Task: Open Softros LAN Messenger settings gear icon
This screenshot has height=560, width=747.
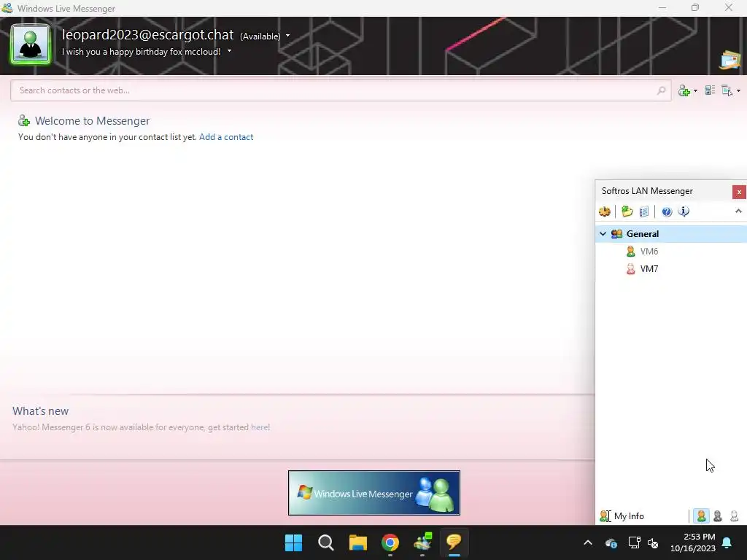Action: [x=605, y=211]
